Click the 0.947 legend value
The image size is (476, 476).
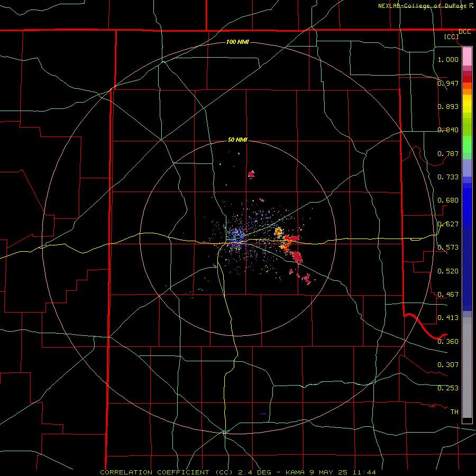tap(448, 83)
